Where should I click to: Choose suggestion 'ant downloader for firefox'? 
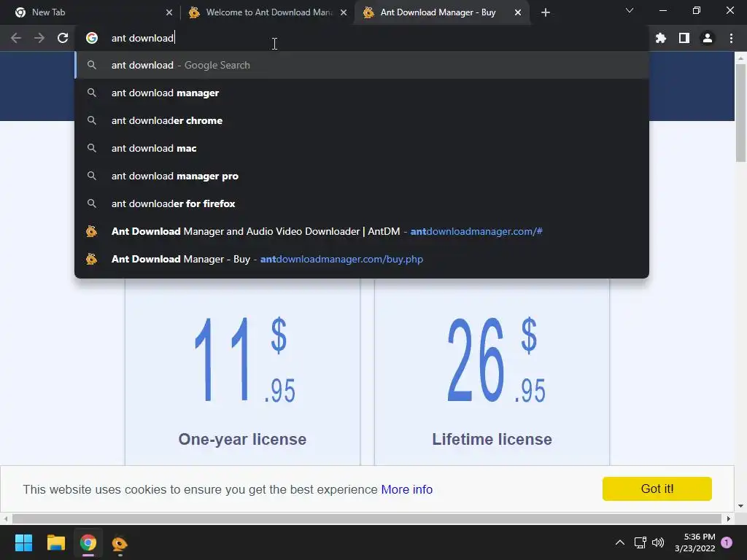click(362, 204)
